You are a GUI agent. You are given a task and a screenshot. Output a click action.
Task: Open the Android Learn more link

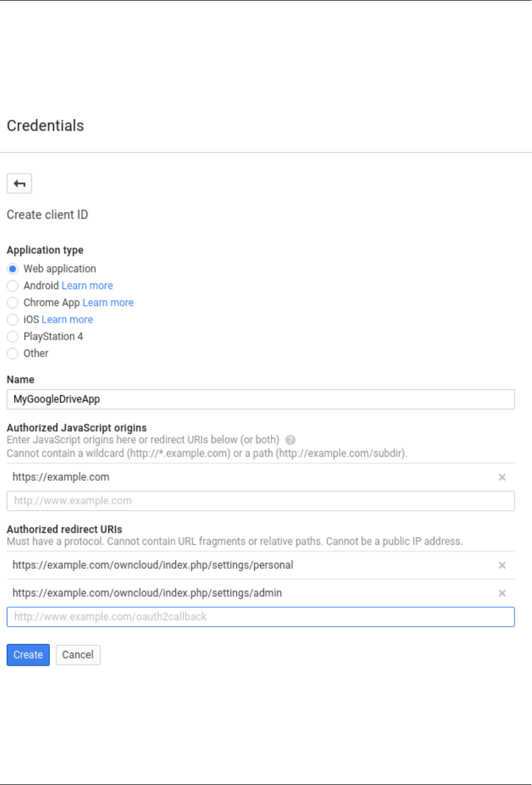click(87, 286)
